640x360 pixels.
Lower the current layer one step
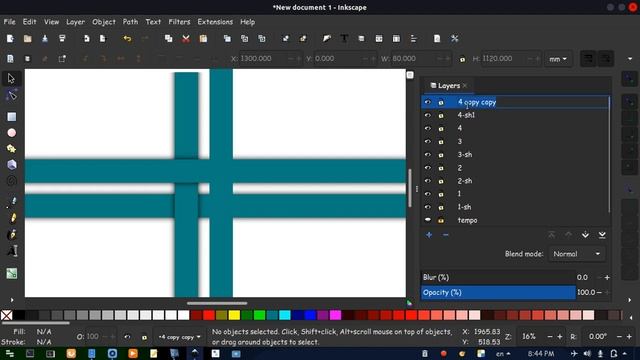pyautogui.click(x=585, y=235)
